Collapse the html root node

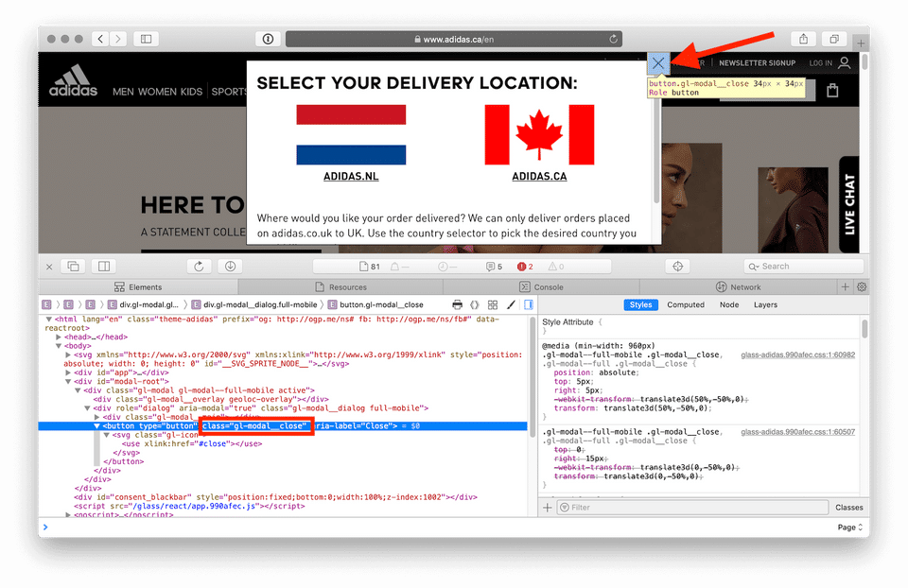click(49, 320)
